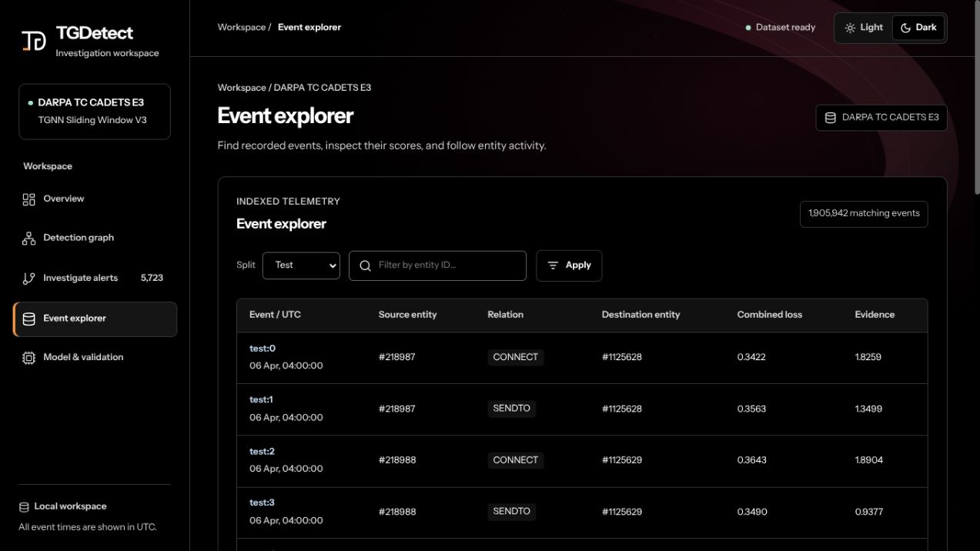This screenshot has height=551, width=980.
Task: Click evidence value 0.9377
Action: (x=869, y=512)
